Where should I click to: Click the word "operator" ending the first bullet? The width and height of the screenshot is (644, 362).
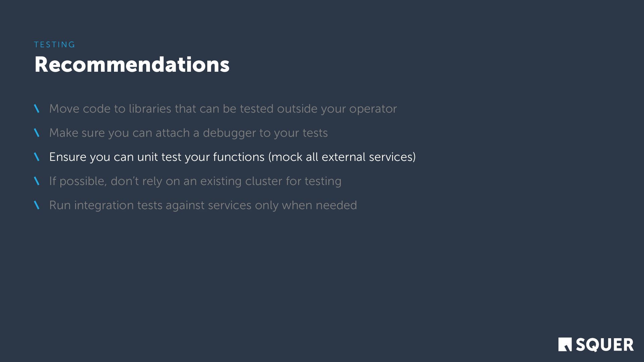coord(373,109)
